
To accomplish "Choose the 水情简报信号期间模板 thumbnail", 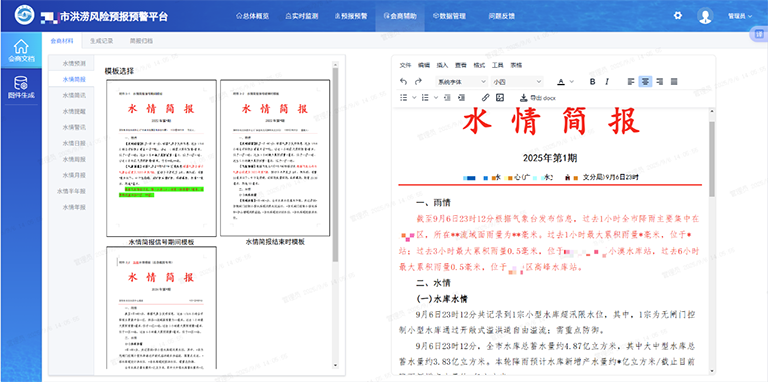I will 161,158.
